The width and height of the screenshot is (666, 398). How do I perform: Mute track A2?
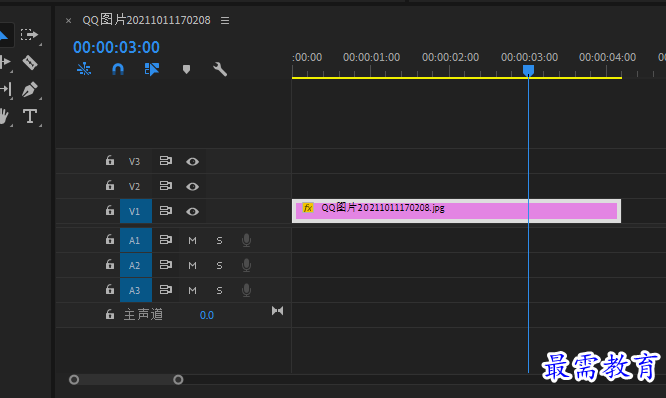pos(192,266)
